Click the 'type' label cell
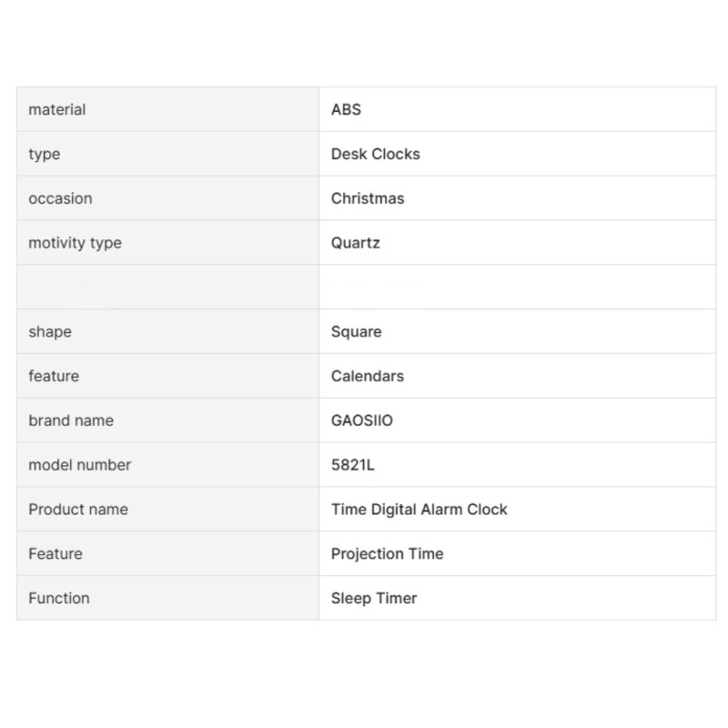Screen dimensions: 728x728 click(x=45, y=154)
